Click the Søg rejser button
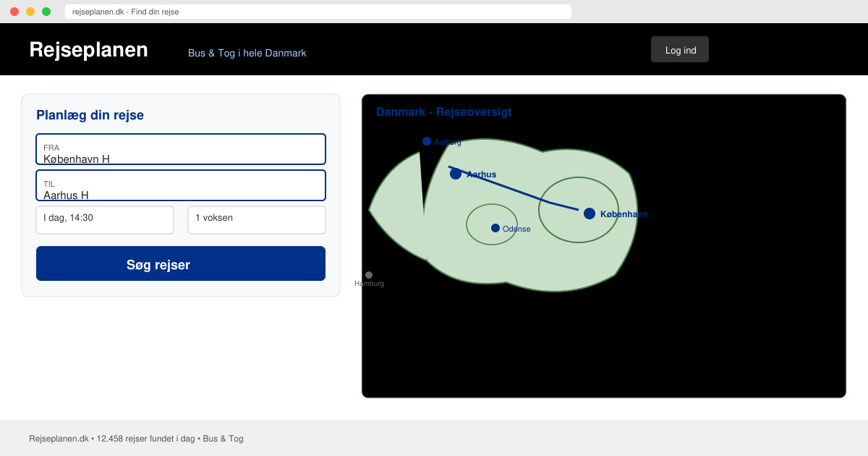 point(181,263)
